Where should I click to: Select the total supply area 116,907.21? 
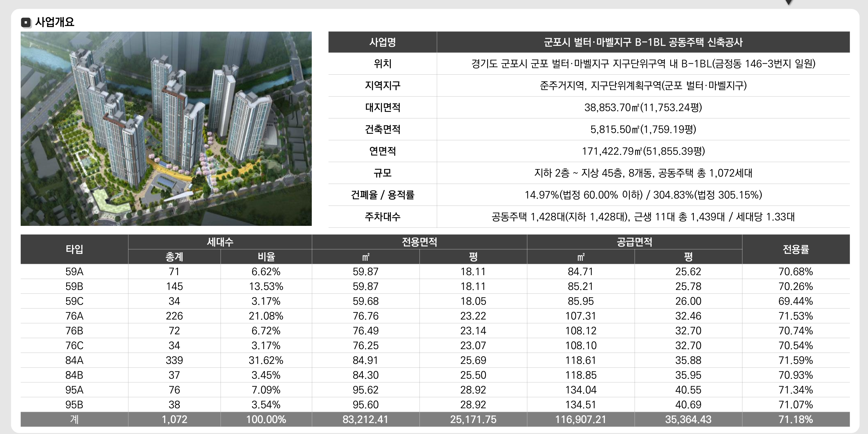[x=580, y=420]
